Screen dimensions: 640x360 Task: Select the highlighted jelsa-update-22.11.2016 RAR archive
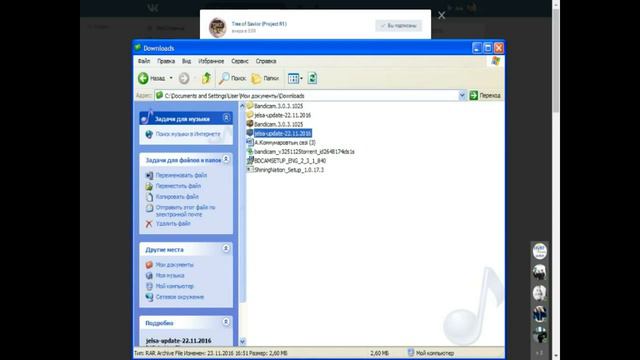click(x=279, y=133)
